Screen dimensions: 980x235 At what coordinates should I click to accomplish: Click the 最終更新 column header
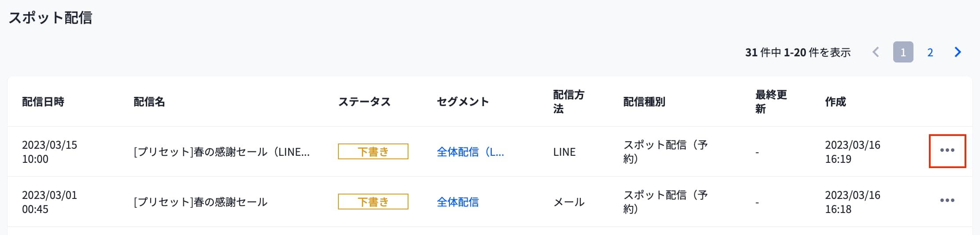pos(771,102)
